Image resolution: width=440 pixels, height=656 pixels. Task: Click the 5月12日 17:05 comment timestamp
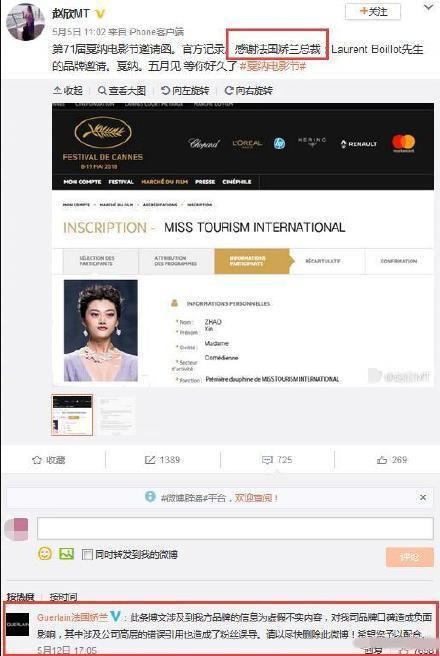point(67,650)
